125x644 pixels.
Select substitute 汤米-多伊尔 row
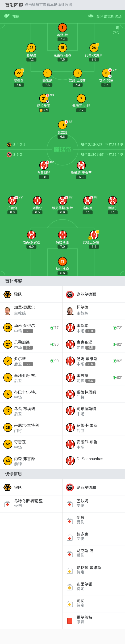coord(31,328)
